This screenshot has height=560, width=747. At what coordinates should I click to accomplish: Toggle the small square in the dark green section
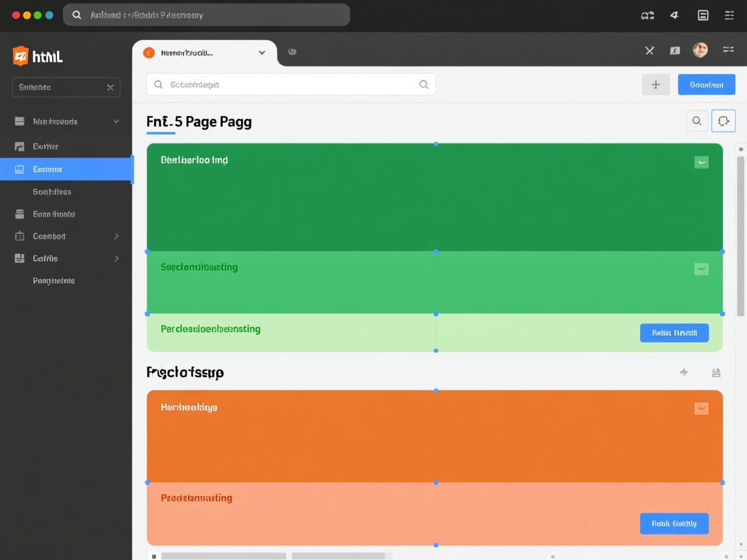(701, 162)
